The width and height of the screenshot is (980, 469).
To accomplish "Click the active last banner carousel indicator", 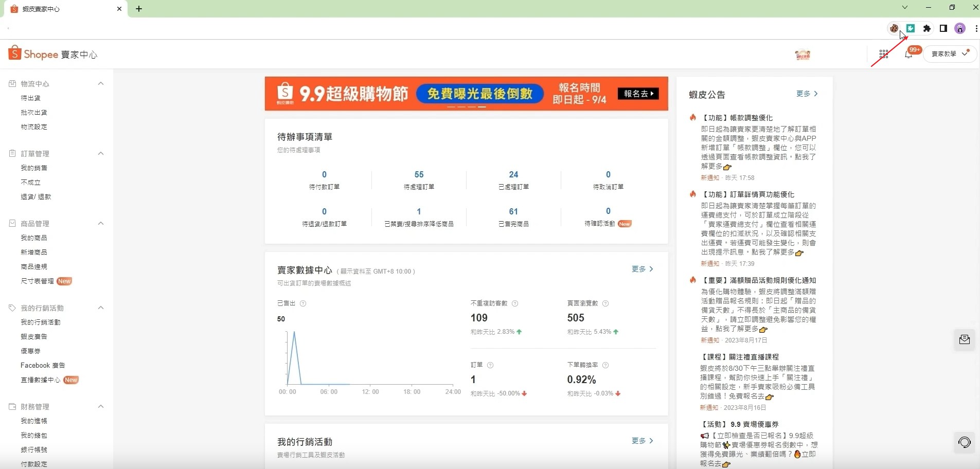I will tap(482, 107).
